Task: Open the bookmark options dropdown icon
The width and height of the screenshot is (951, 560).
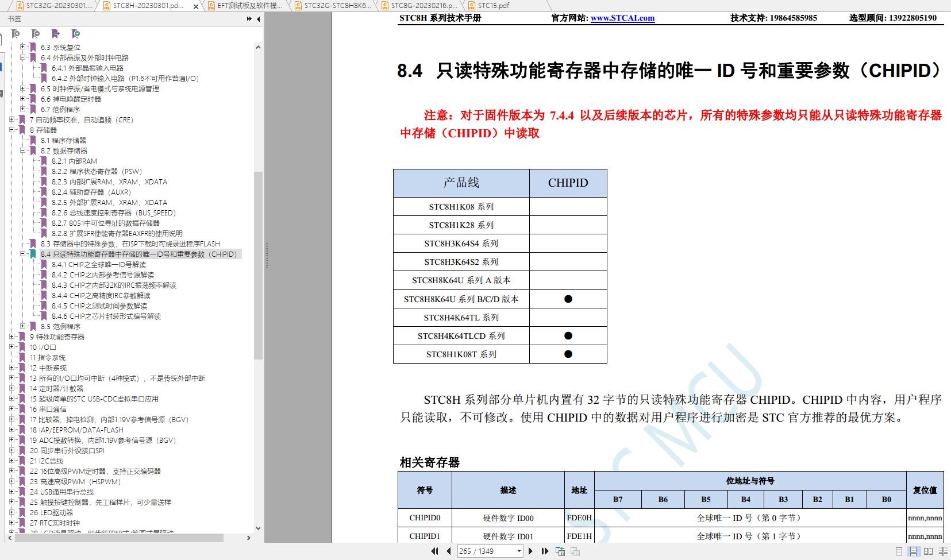Action: (75, 34)
